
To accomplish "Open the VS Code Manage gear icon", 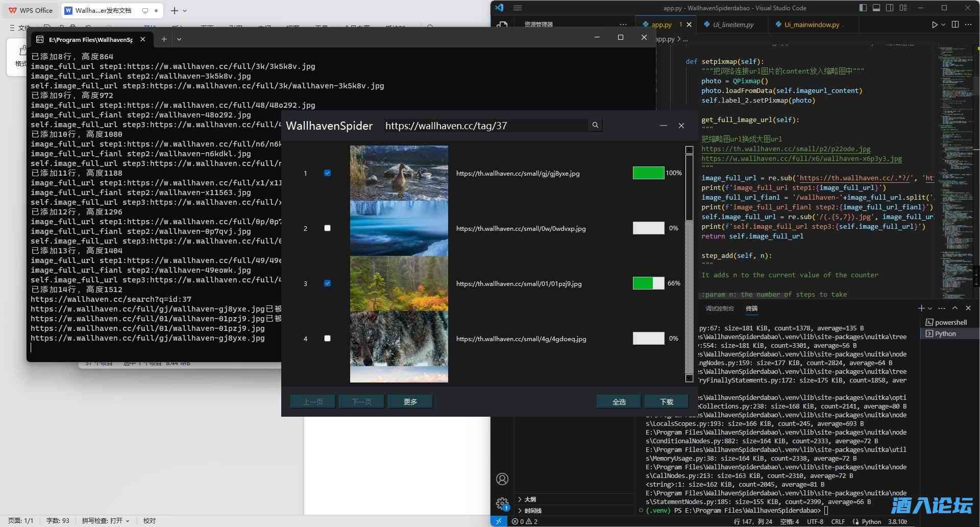I will pos(502,504).
